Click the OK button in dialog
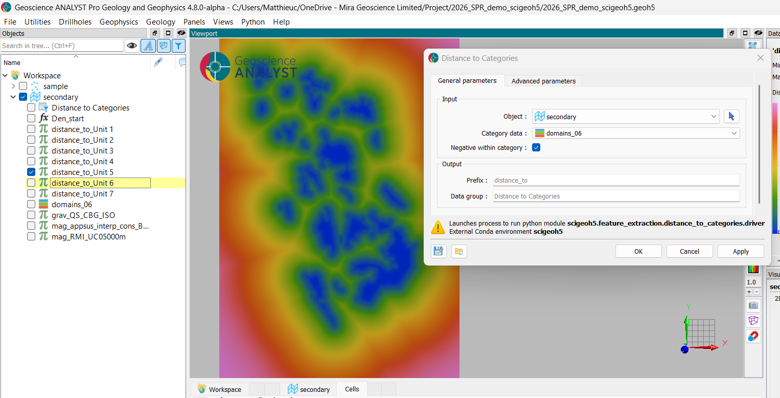Image resolution: width=780 pixels, height=398 pixels. 638,251
